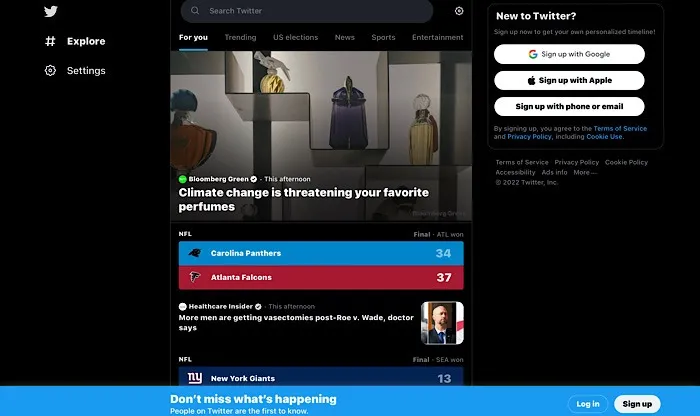Screen dimensions: 700x416
Task: Switch to the Trending tab
Action: (240, 37)
